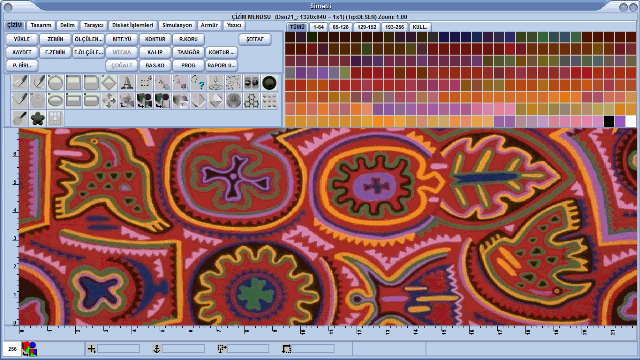Select the stamp tool icon
Image resolution: width=640 pixels, height=360 pixels.
pos(216,82)
